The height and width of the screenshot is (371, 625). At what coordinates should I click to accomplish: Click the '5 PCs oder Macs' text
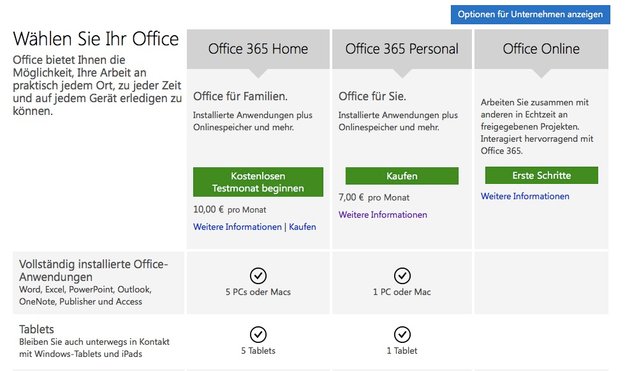click(258, 292)
